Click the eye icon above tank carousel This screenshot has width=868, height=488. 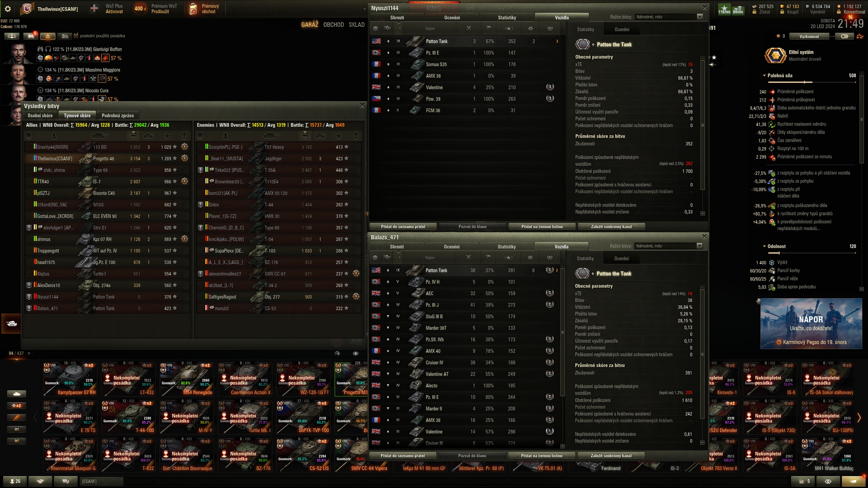(355, 353)
